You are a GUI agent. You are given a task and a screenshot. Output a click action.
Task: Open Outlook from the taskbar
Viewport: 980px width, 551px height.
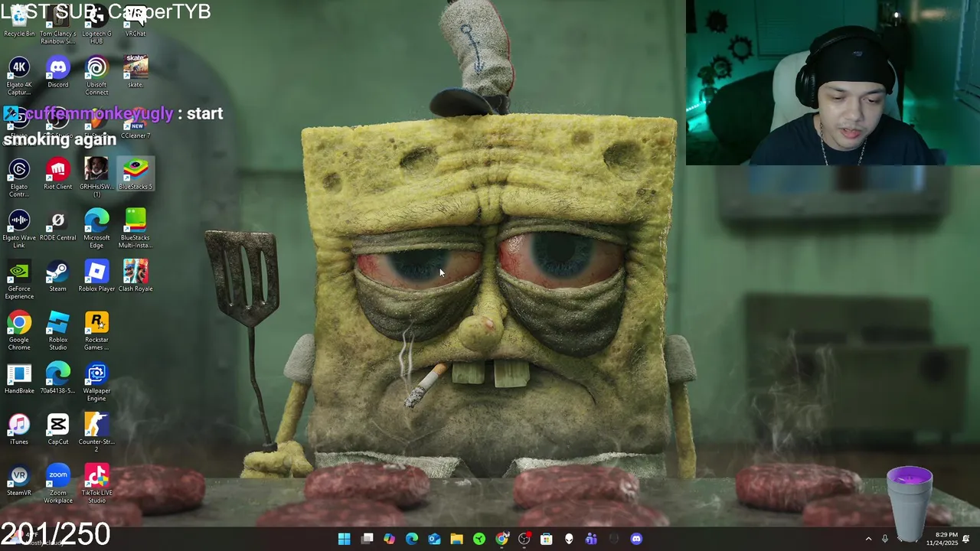pos(434,539)
